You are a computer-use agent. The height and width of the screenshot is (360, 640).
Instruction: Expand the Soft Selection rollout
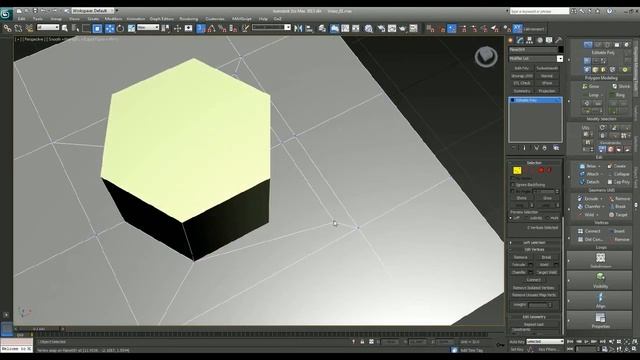[x=534, y=242]
